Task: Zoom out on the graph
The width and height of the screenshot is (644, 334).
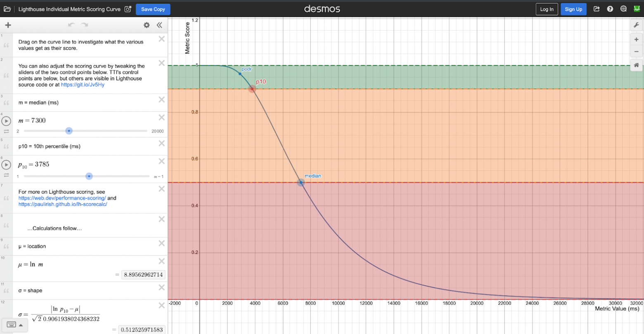Action: coord(637,52)
